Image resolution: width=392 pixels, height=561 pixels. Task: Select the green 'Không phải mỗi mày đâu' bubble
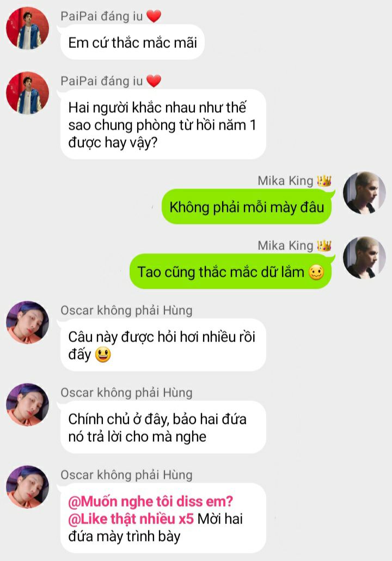[x=247, y=207]
